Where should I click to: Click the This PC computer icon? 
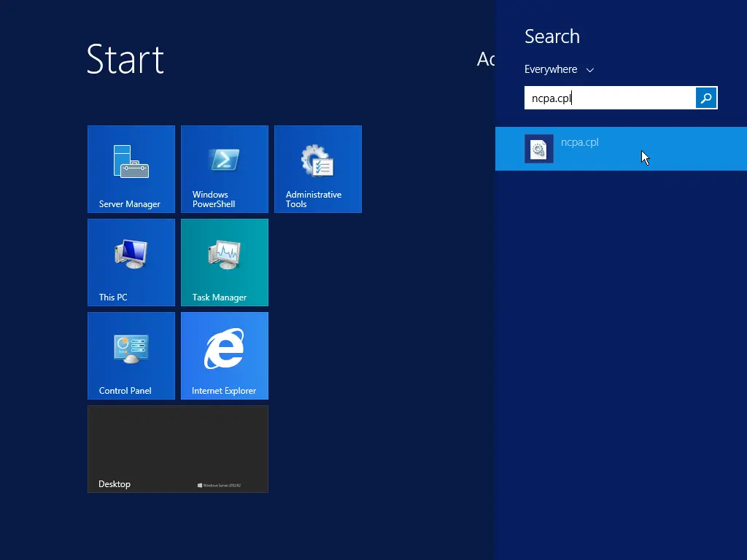[x=131, y=254]
